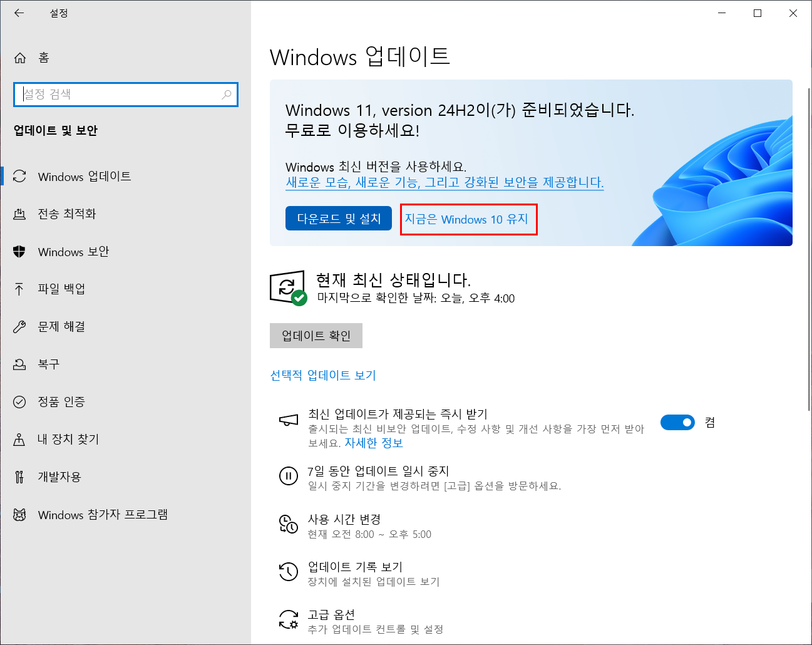Click the Windows 보안 shield icon
The image size is (812, 645).
coord(19,252)
